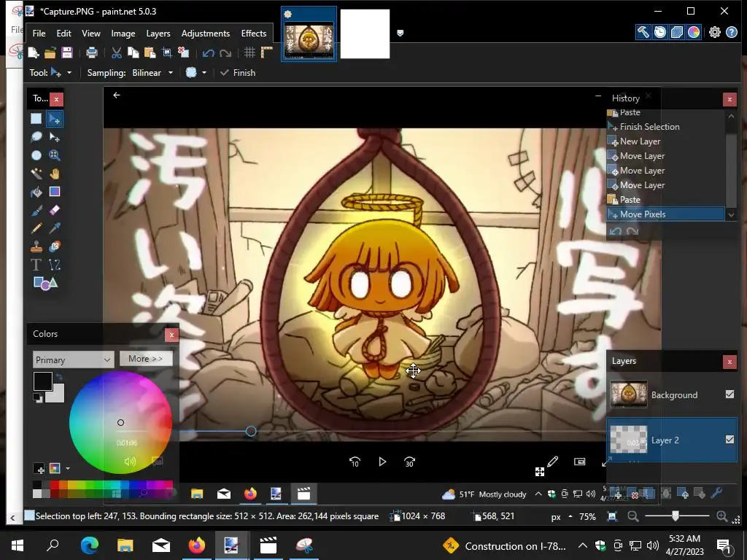The height and width of the screenshot is (560, 747).
Task: Toggle the Layers window button
Action: click(676, 32)
